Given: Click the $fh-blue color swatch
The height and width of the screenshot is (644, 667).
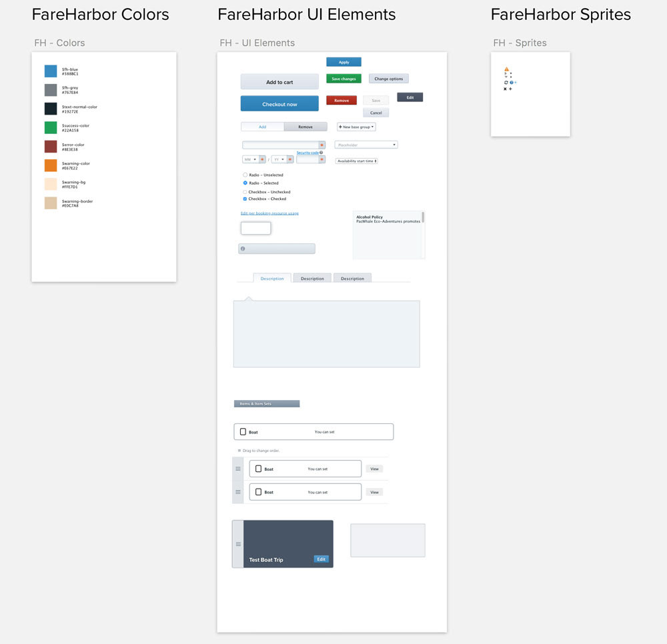Looking at the screenshot, I should pos(51,71).
